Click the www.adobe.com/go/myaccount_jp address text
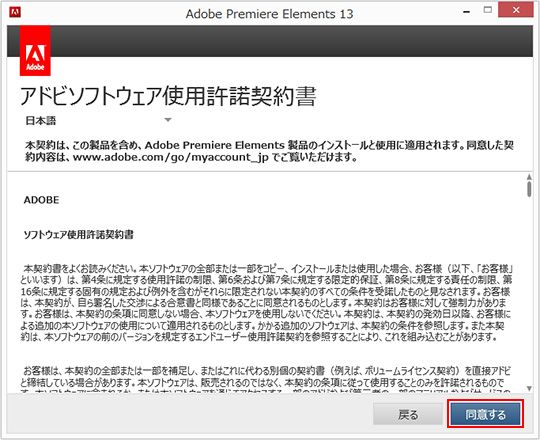This screenshot has height=440, width=540. (x=170, y=157)
